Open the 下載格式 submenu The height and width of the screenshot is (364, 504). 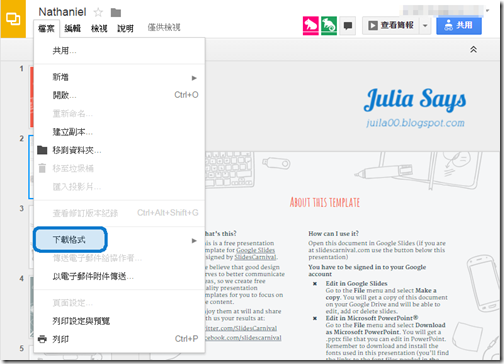point(119,240)
